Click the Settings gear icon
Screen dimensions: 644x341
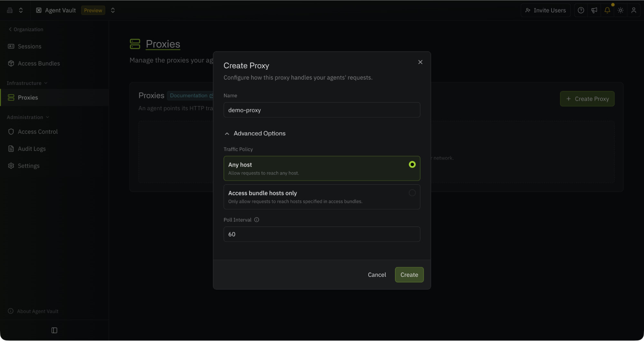[11, 166]
